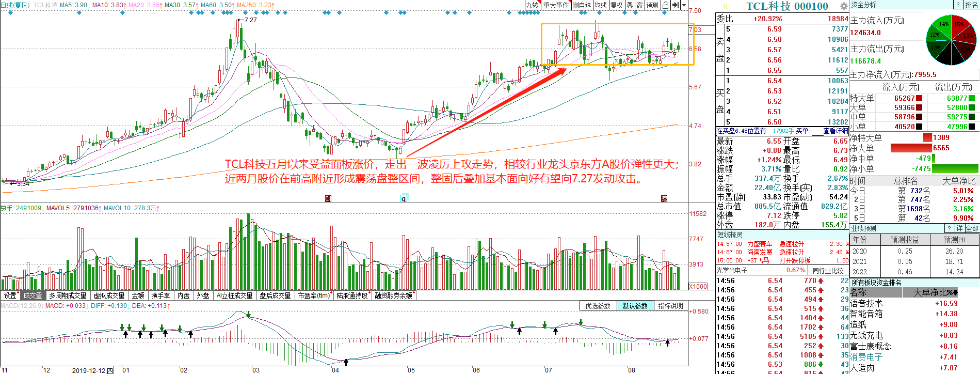Select the 换手率 indicator tab
This screenshot has height=374, width=980.
[161, 295]
